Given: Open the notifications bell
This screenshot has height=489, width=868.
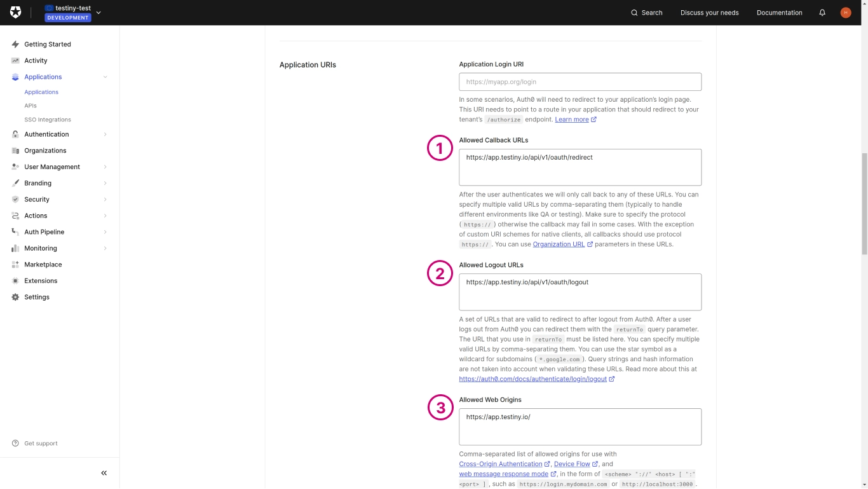Looking at the screenshot, I should pos(822,13).
